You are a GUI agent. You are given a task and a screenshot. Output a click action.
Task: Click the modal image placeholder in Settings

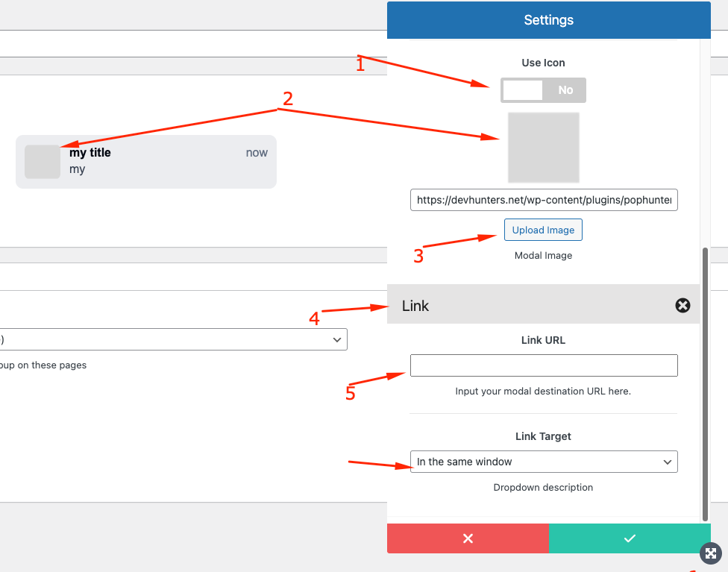[x=543, y=148]
